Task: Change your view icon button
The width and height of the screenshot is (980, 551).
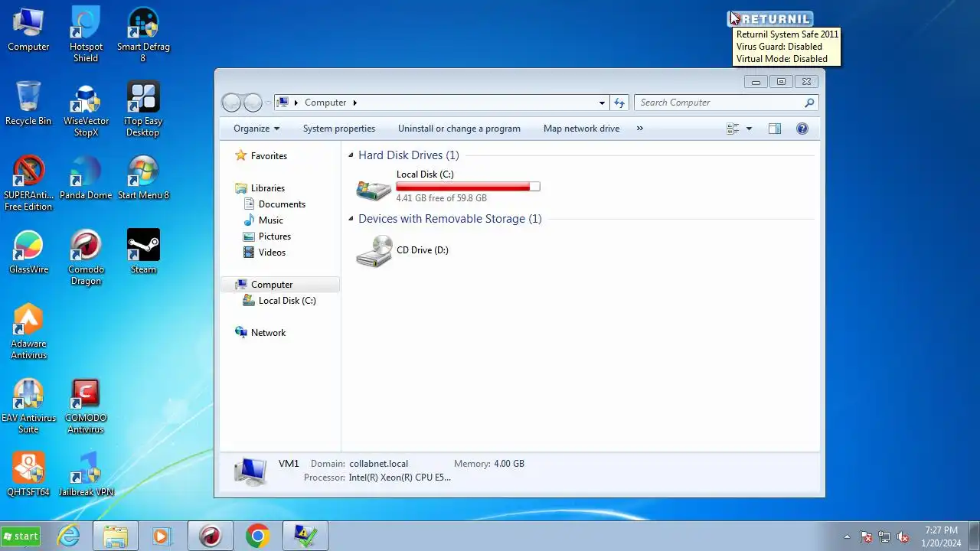Action: click(x=733, y=129)
